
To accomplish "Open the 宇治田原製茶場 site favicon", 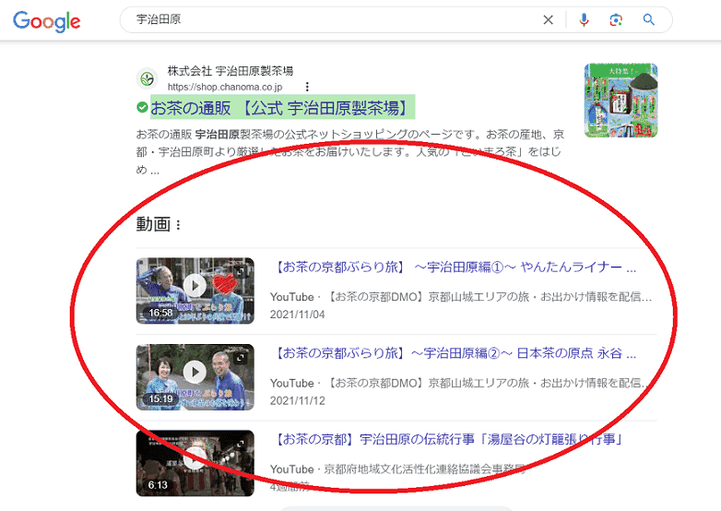I will pyautogui.click(x=147, y=79).
